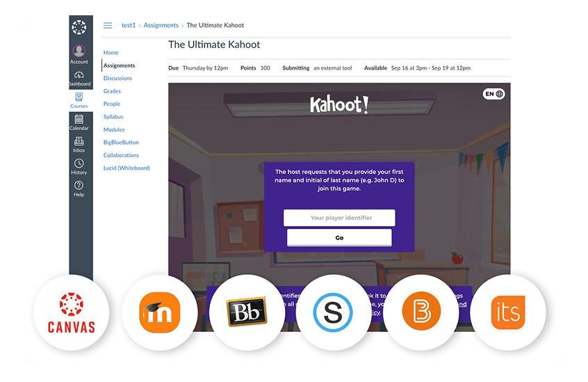Open the test1 breadcrumb link

129,25
